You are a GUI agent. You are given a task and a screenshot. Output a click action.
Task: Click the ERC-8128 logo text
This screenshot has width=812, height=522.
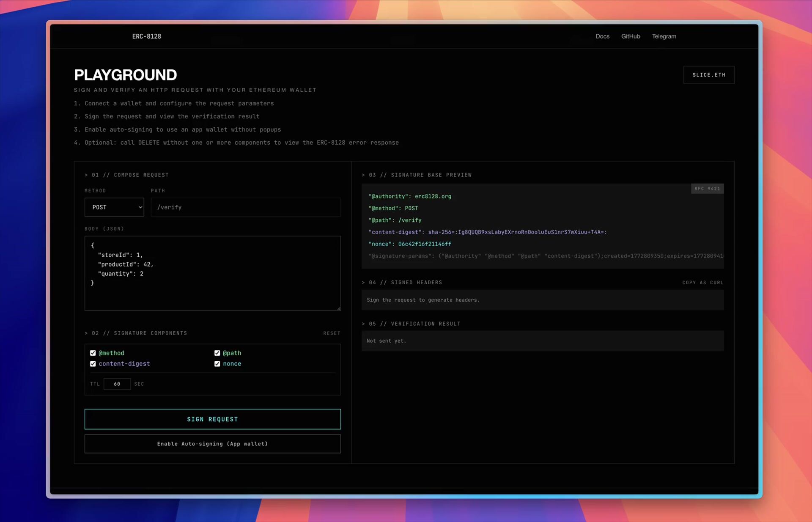(146, 36)
